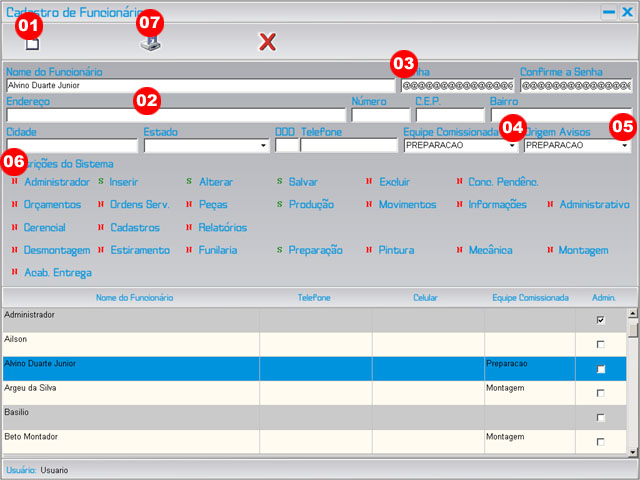
Task: Click the red X delete icon
Action: point(267,42)
